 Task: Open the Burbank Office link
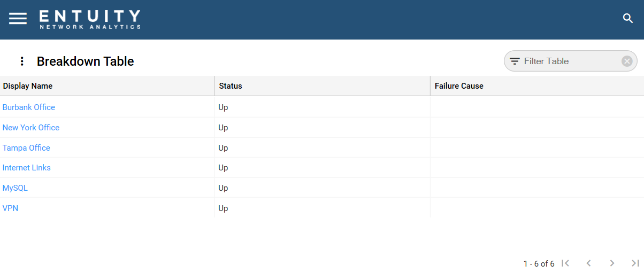29,107
